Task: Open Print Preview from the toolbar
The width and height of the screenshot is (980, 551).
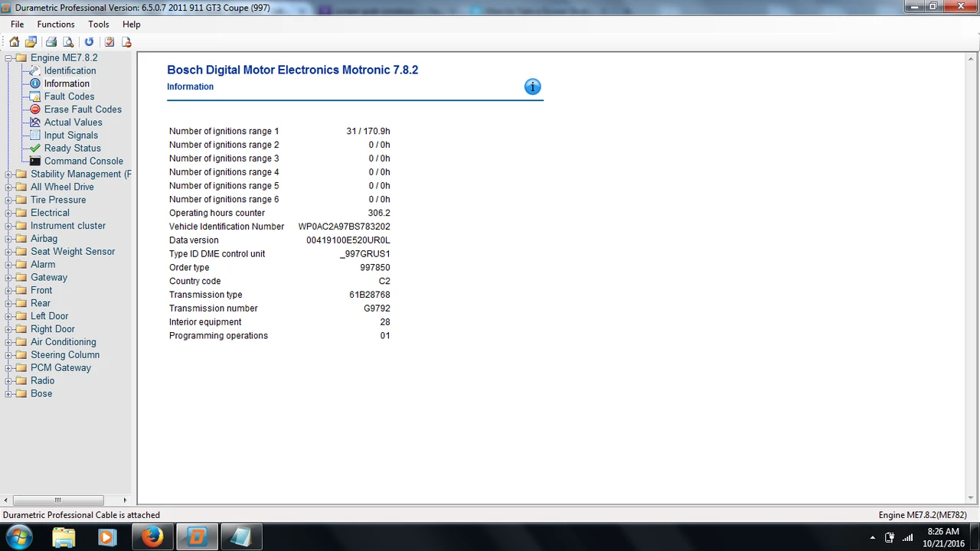Action: point(68,42)
